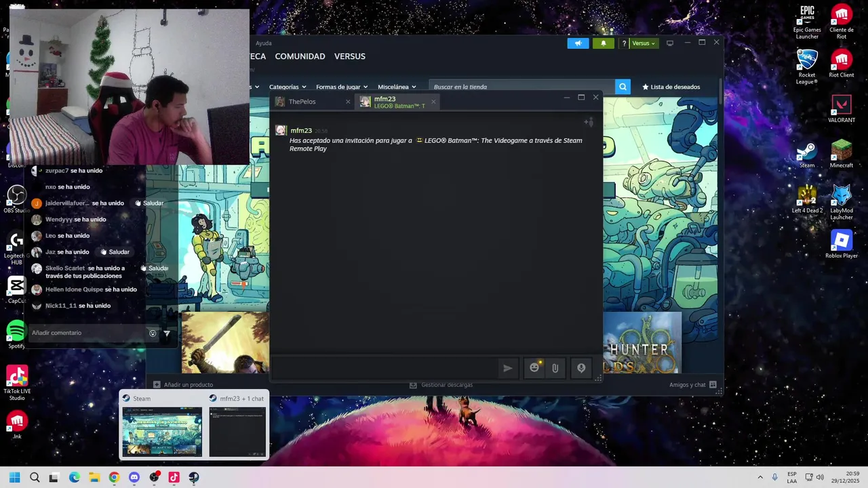Open the Riot Client desktop icon

point(842,64)
